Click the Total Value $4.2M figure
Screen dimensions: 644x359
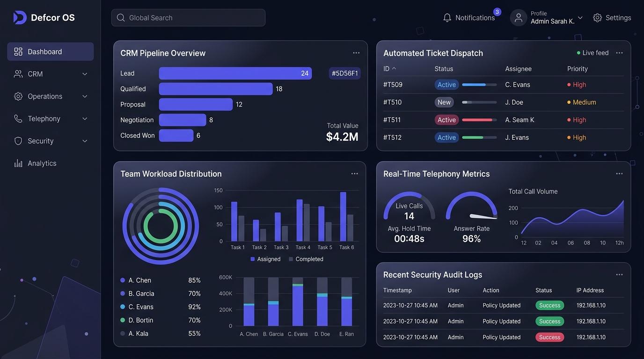click(342, 136)
